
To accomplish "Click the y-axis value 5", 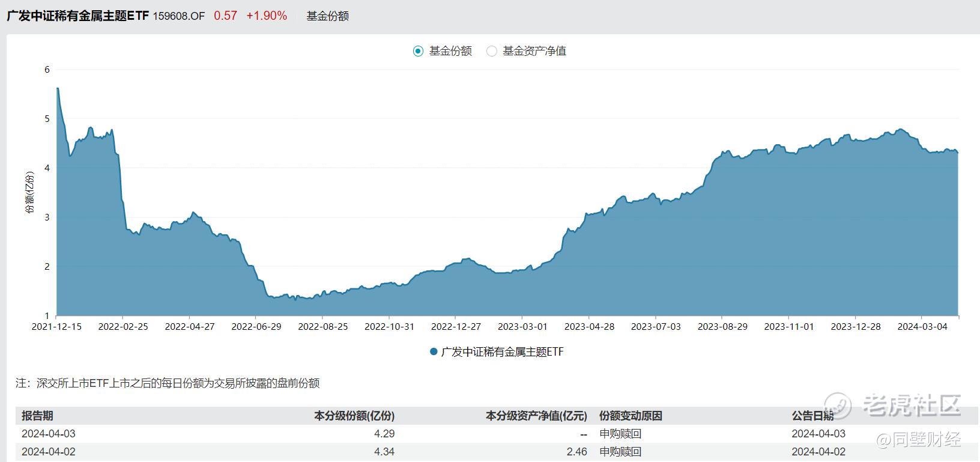I will pyautogui.click(x=47, y=119).
